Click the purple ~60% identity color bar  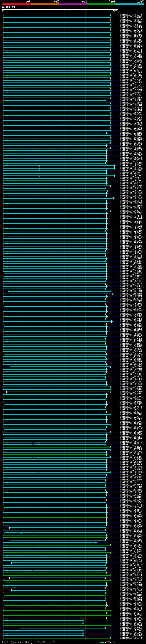click(x=73, y=4)
